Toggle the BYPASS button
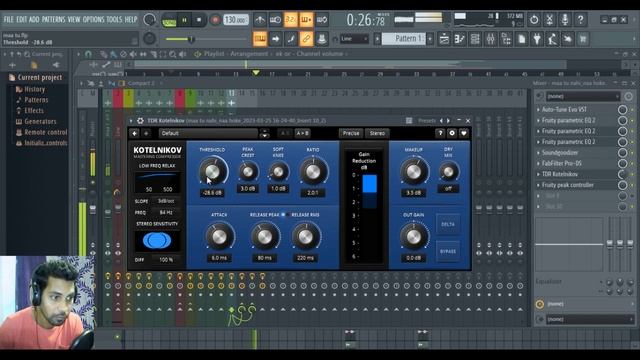This screenshot has width=640, height=360. click(x=448, y=251)
